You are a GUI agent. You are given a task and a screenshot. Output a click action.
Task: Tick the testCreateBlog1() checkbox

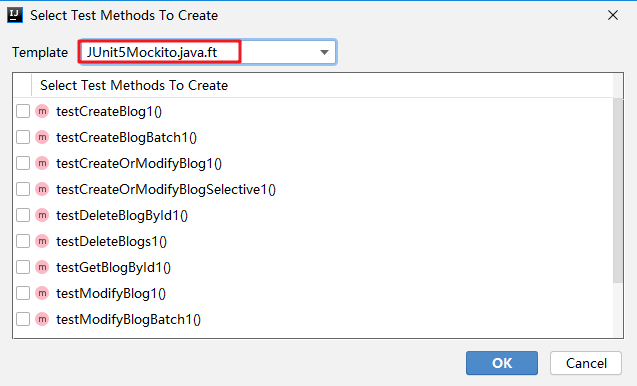point(23,111)
